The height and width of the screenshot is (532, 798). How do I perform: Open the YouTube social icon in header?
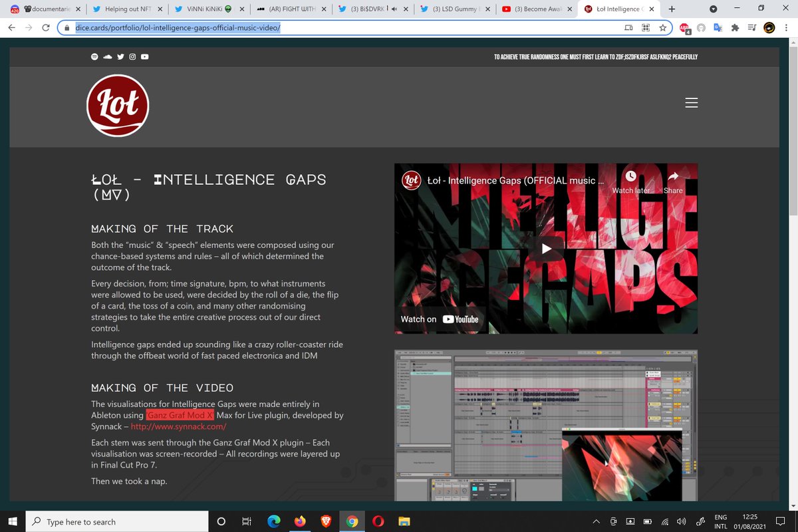point(144,57)
